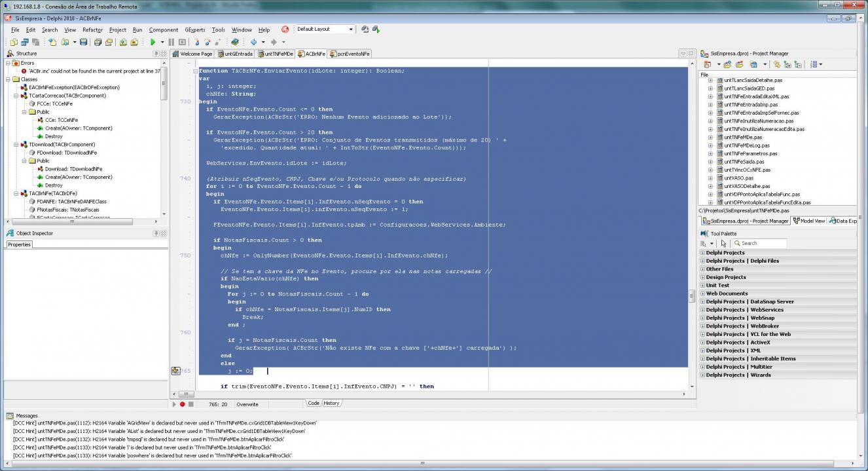Switch to the History tab
This screenshot has width=868, height=471.
[332, 403]
